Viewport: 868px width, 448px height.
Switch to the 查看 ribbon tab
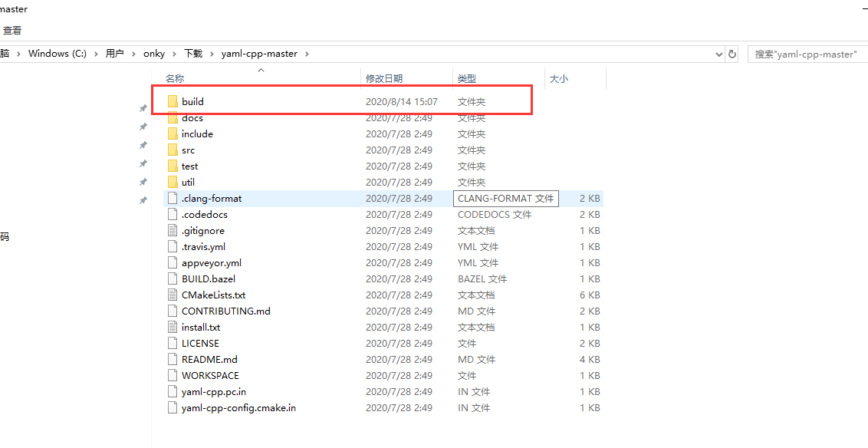coord(12,29)
